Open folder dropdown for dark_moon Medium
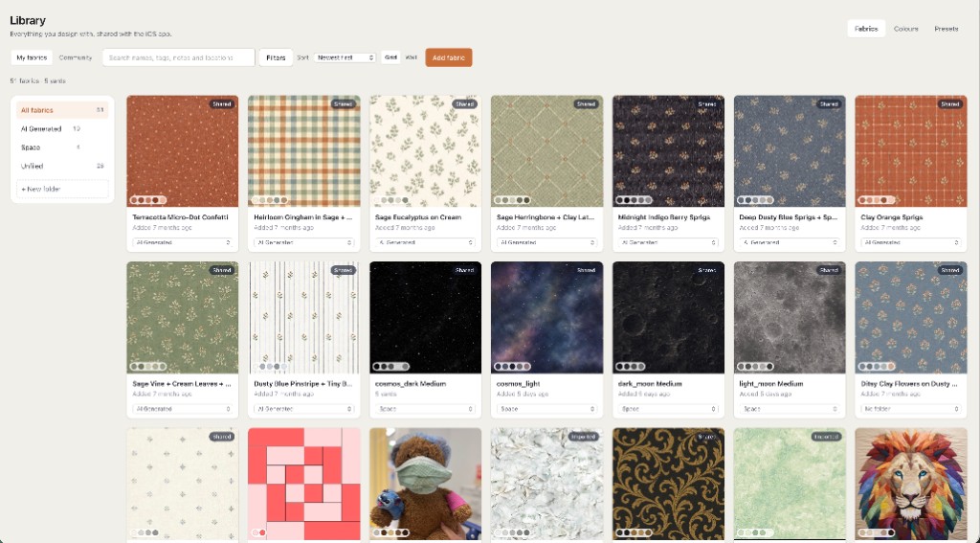Viewport: 980px width, 543px height. [668, 409]
